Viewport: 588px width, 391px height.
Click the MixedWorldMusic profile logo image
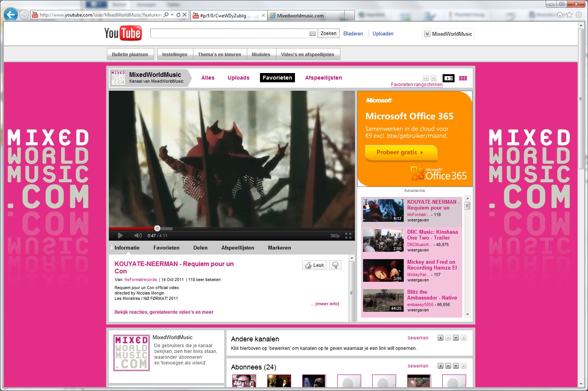132,353
